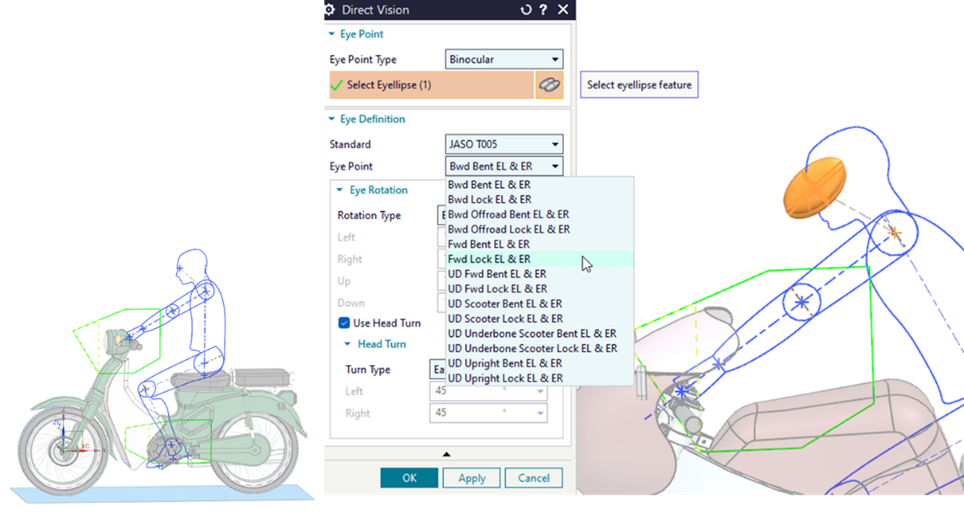
Task: Open the Eye Point Type dropdown
Action: (x=503, y=60)
